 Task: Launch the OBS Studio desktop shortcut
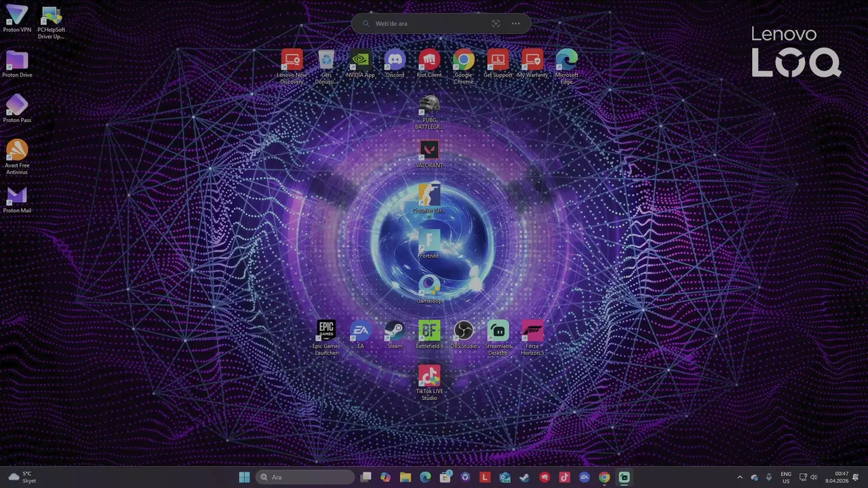point(464,335)
